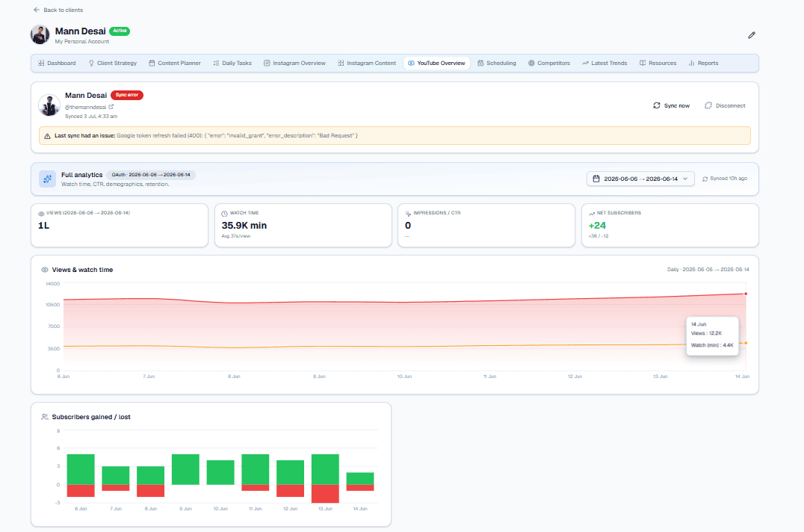Click the chevron arrow of date range picker

(x=685, y=179)
